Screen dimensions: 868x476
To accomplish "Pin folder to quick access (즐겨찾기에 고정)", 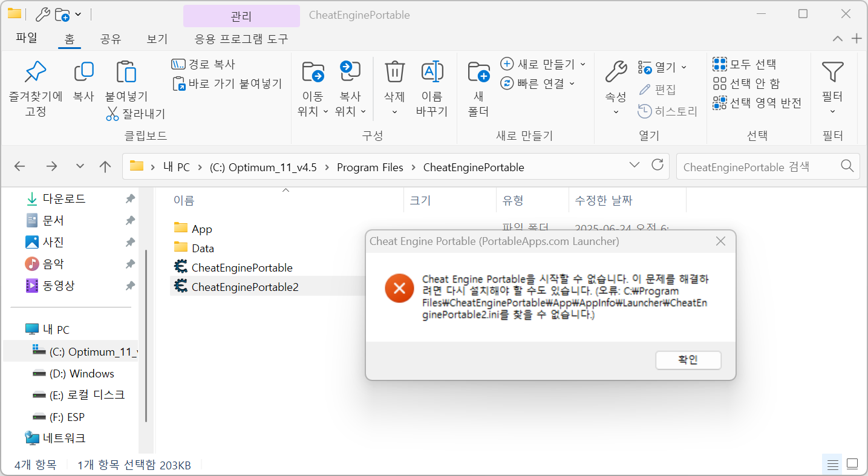I will coord(35,88).
